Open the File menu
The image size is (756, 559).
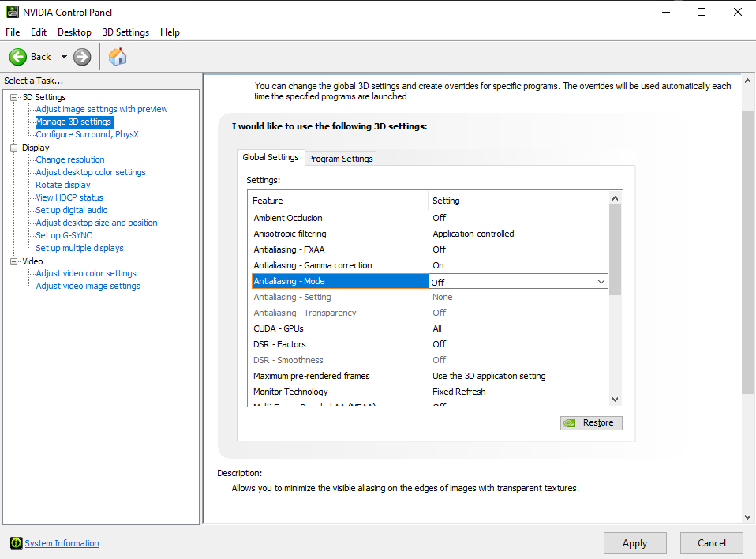tap(13, 32)
